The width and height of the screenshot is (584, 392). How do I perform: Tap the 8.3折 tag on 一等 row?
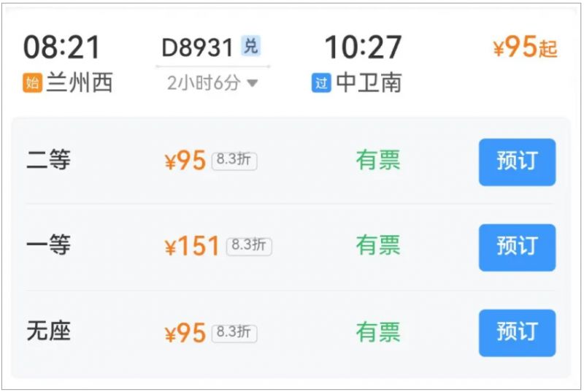click(249, 246)
